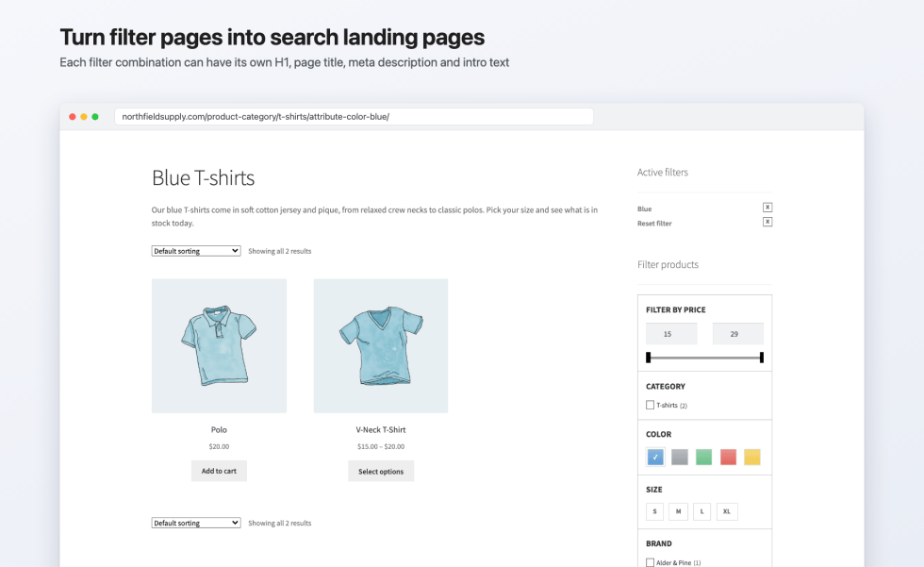This screenshot has height=567, width=924.
Task: Click the Blue T-shirts page heading
Action: (203, 177)
